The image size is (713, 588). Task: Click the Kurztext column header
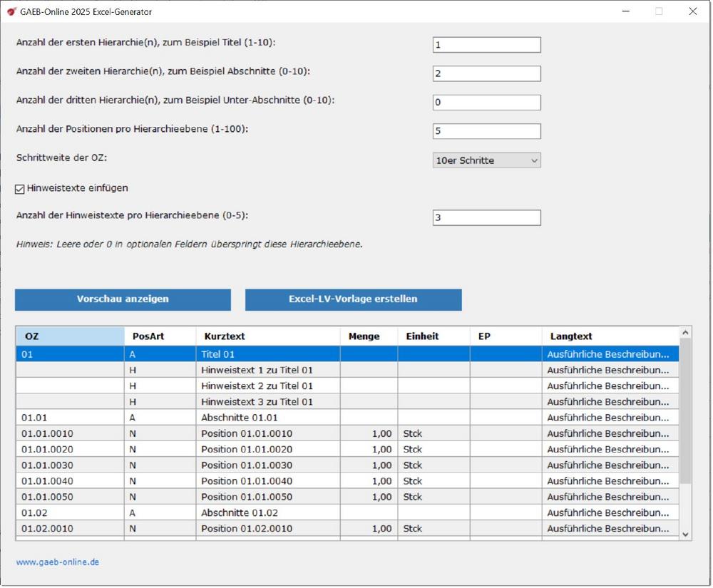[268, 336]
